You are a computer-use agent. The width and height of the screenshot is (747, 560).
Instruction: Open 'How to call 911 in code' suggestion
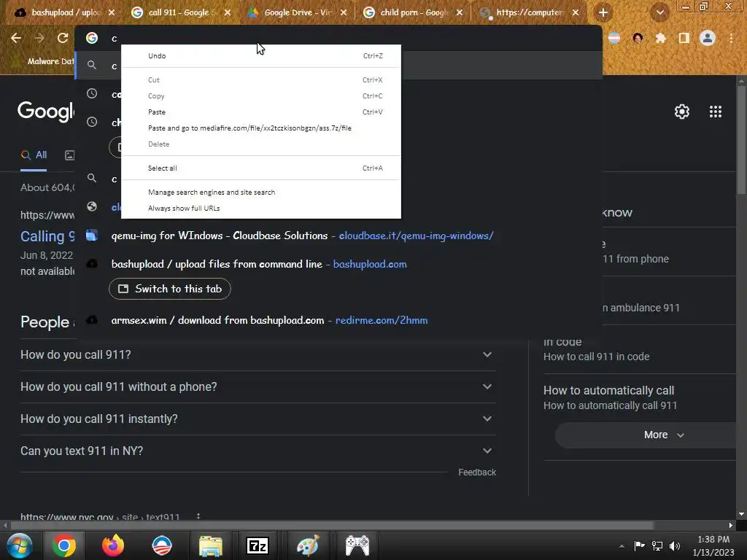tap(639, 349)
